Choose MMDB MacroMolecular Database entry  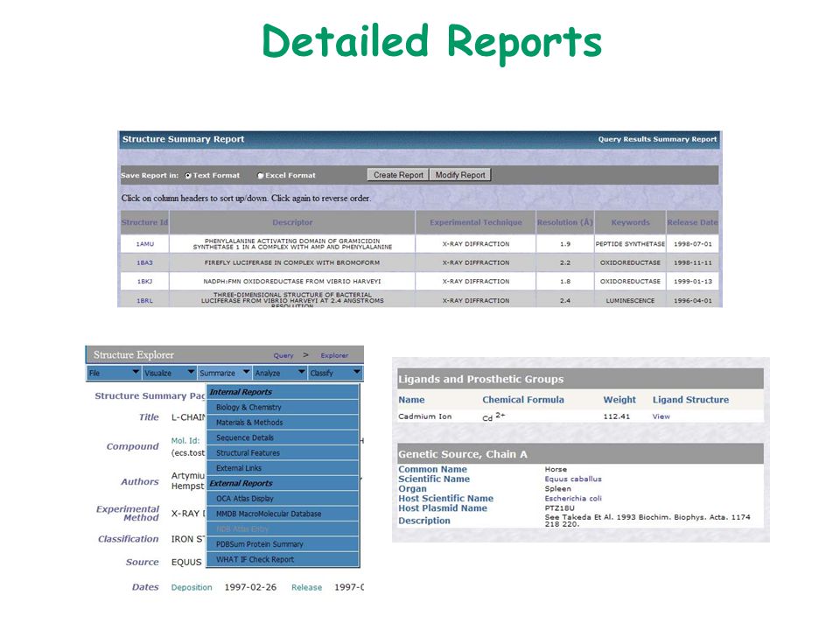tap(283, 514)
